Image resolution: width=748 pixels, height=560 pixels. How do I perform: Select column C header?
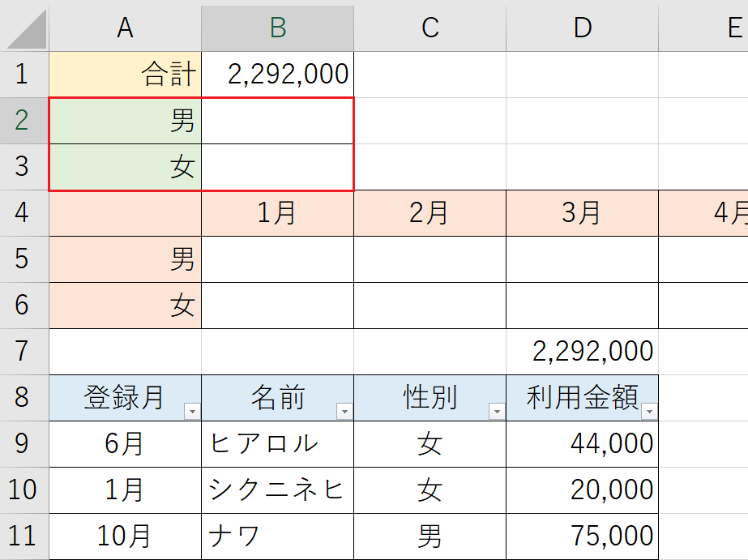point(430,28)
